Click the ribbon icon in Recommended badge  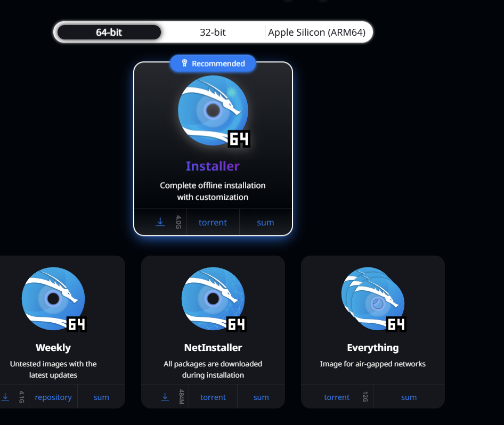click(184, 63)
